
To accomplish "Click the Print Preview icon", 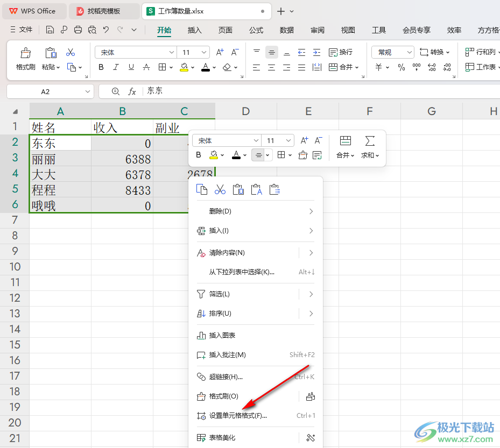I will [x=92, y=30].
